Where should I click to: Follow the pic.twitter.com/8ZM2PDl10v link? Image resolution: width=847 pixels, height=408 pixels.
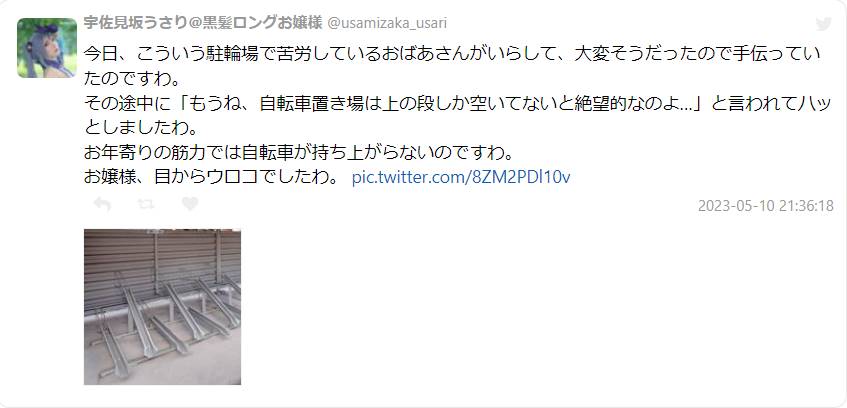tap(461, 177)
